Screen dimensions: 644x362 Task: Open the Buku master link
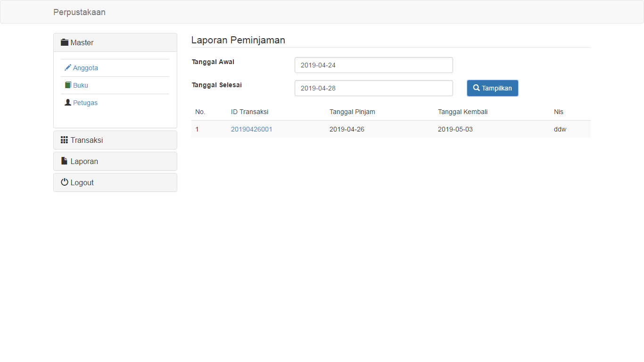click(x=81, y=85)
